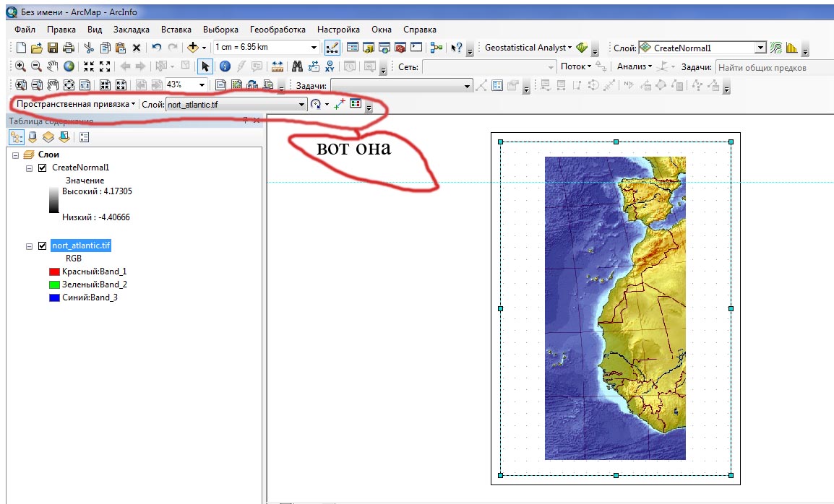Open the Геообработка menu
This screenshot has height=504, width=834.
[x=278, y=30]
